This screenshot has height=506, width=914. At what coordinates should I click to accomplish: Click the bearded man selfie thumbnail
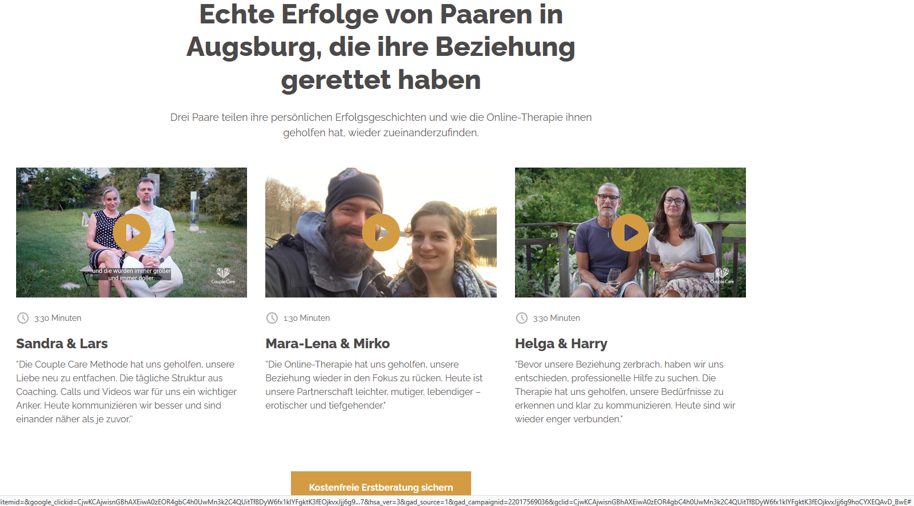click(381, 233)
